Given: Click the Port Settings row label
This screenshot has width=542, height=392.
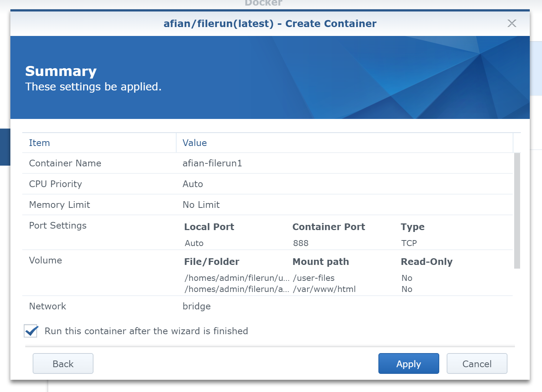Looking at the screenshot, I should pyautogui.click(x=58, y=226).
